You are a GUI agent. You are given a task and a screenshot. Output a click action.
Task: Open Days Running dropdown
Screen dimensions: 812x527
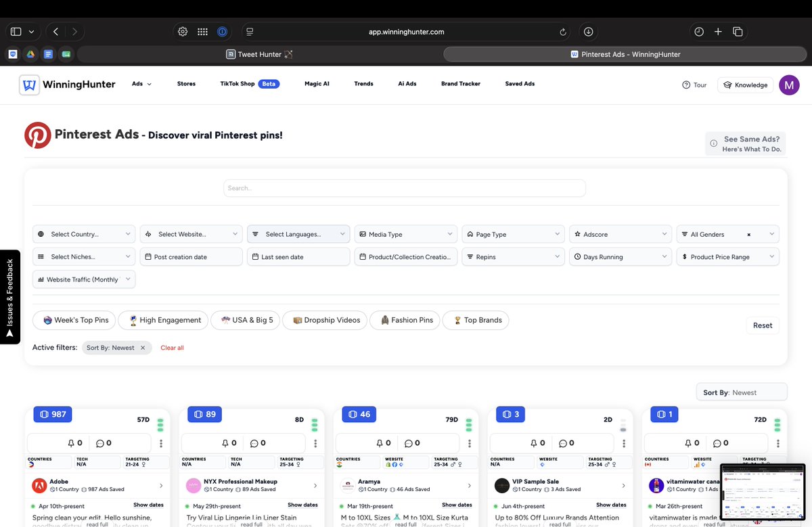(621, 256)
